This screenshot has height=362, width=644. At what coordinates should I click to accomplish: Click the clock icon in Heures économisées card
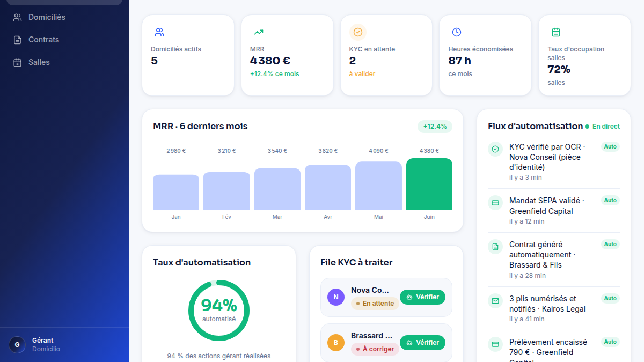[457, 32]
